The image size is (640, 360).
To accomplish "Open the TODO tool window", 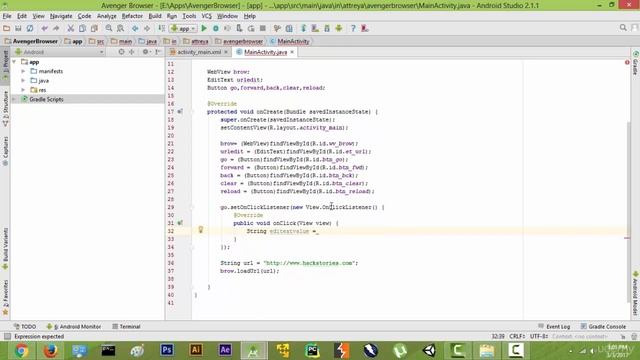I will 25,327.
